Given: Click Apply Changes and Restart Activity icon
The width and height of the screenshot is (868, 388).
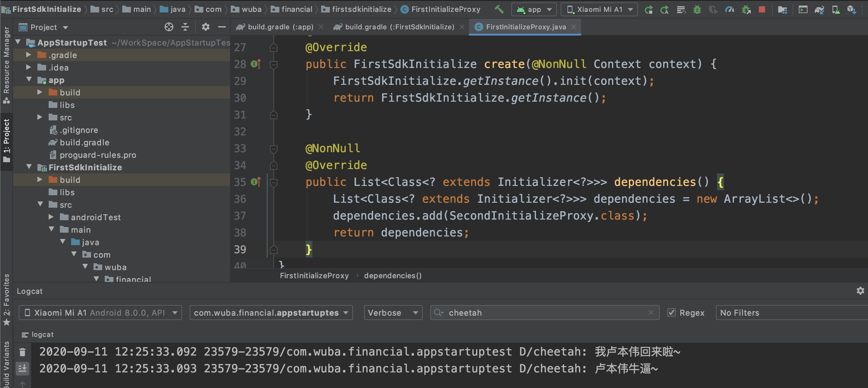Looking at the screenshot, I should (x=664, y=9).
